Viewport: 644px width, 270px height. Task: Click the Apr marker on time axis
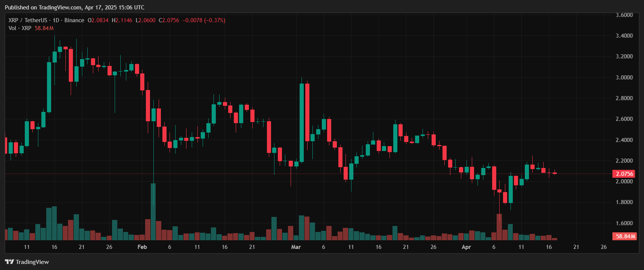click(466, 247)
